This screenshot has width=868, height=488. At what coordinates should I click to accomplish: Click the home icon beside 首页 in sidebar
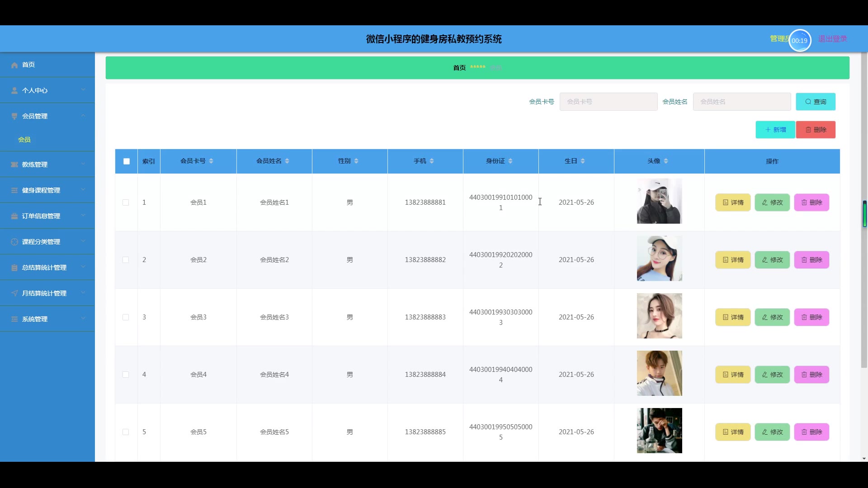(14, 65)
